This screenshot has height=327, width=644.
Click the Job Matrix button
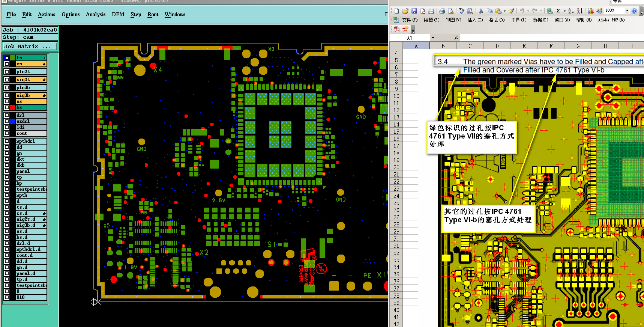coord(30,47)
